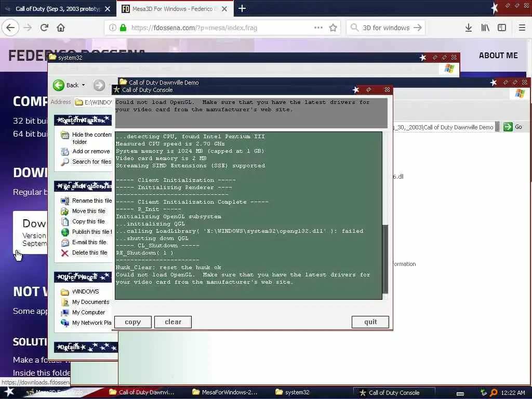The width and height of the screenshot is (532, 399).
Task: Click Move this file task
Action: click(83, 211)
